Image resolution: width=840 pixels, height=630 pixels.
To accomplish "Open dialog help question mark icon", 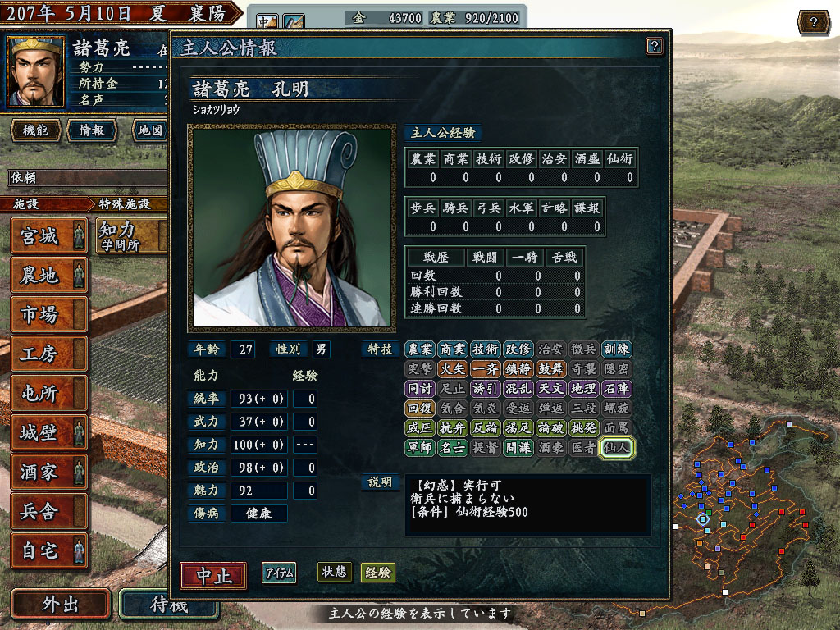I will click(x=654, y=46).
